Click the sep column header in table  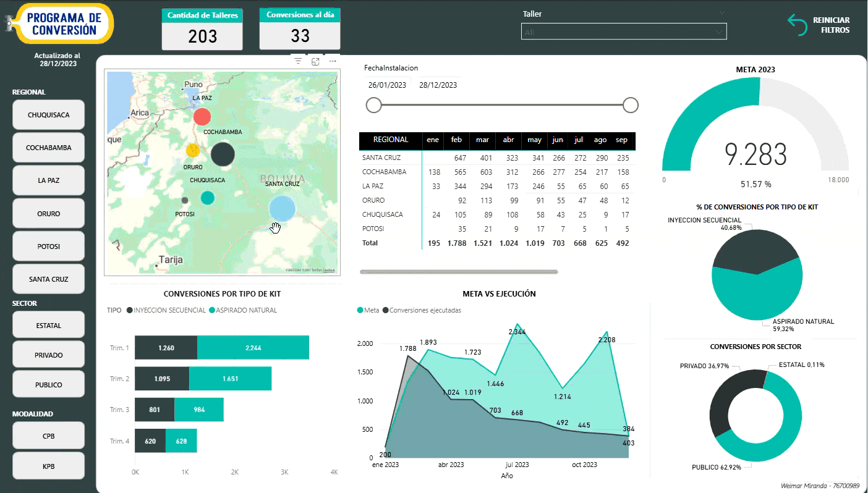pyautogui.click(x=621, y=140)
